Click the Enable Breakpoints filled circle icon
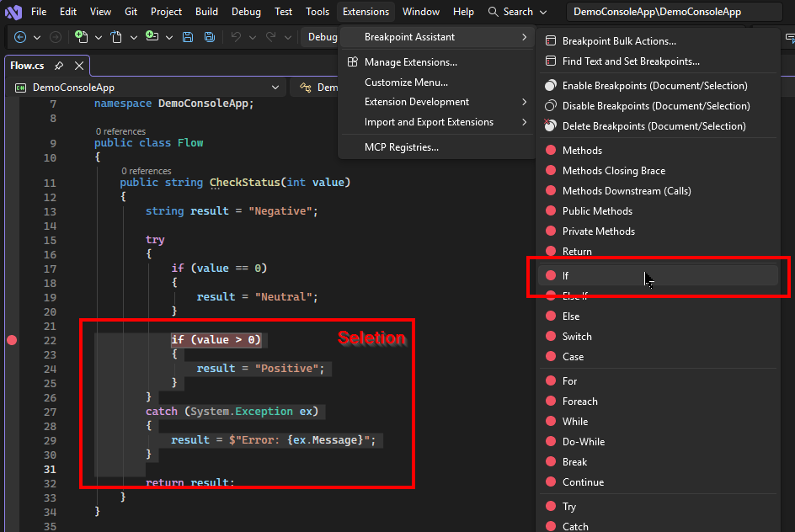 [x=551, y=86]
